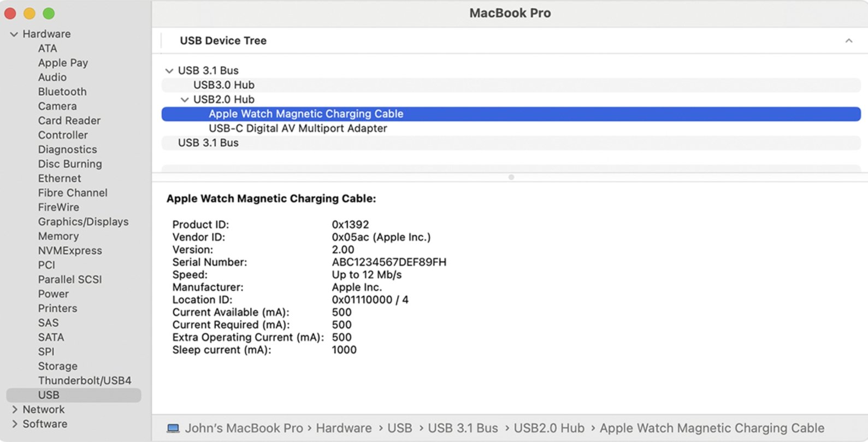Select Camera in the sidebar
Screen dimensions: 868x442
click(57, 106)
